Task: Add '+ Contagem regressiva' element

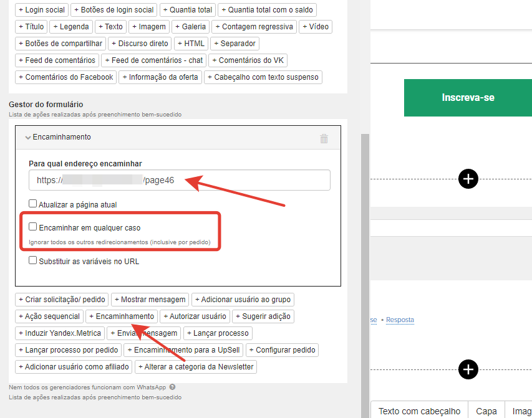Action: (254, 27)
